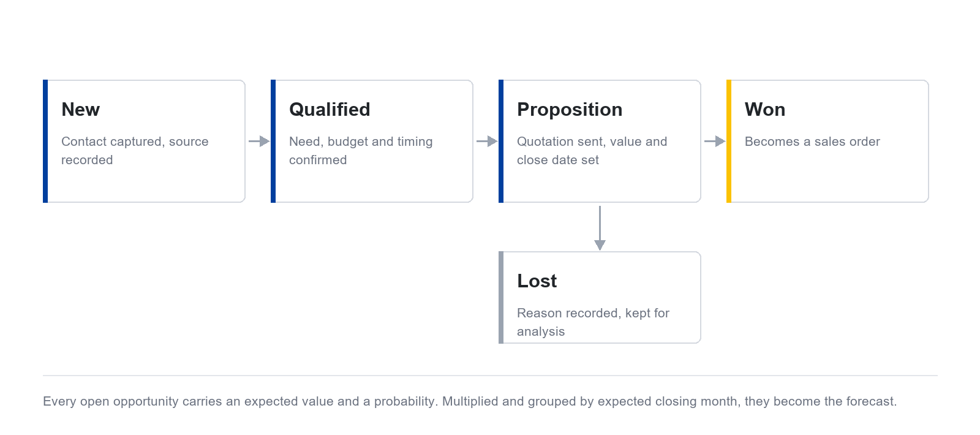Select the Proposition stage card
The width and height of the screenshot is (980, 435).
[x=600, y=141]
